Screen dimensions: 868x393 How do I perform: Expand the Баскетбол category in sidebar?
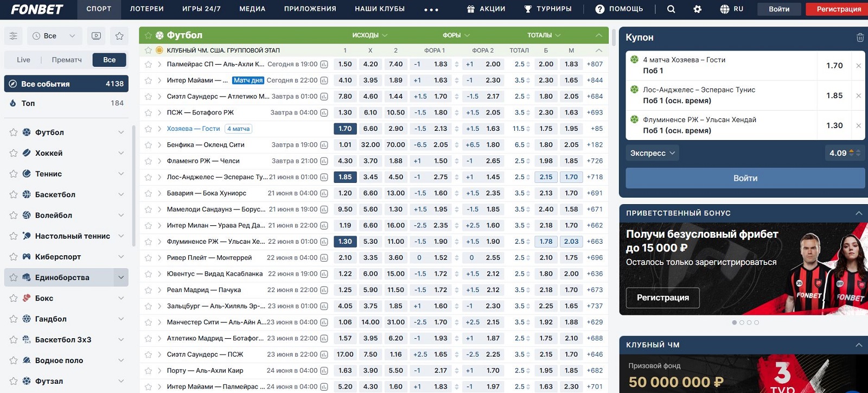(121, 194)
